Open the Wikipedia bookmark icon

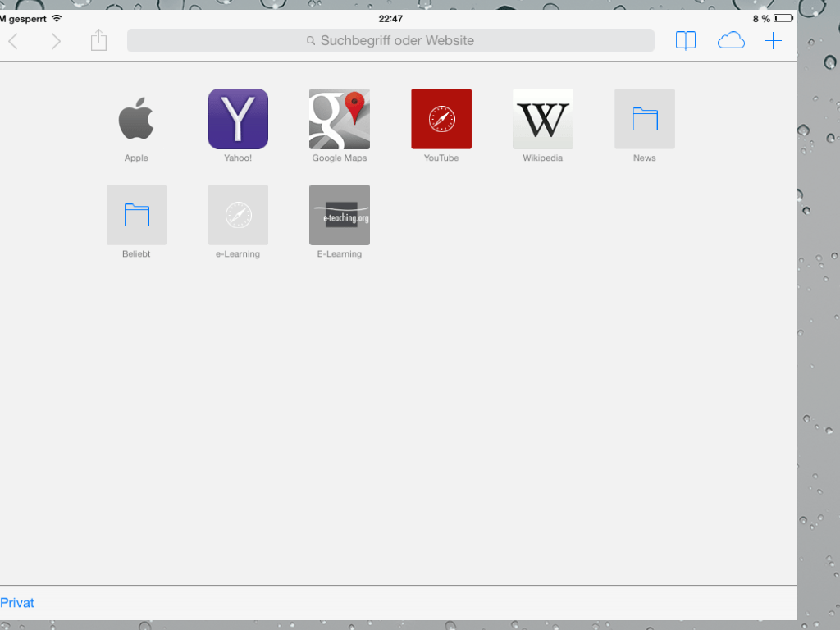543,119
